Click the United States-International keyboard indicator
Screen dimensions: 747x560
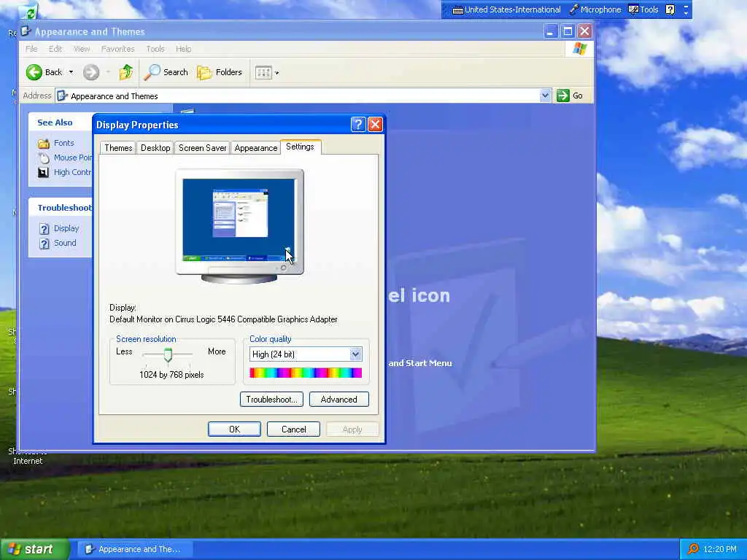tap(506, 9)
